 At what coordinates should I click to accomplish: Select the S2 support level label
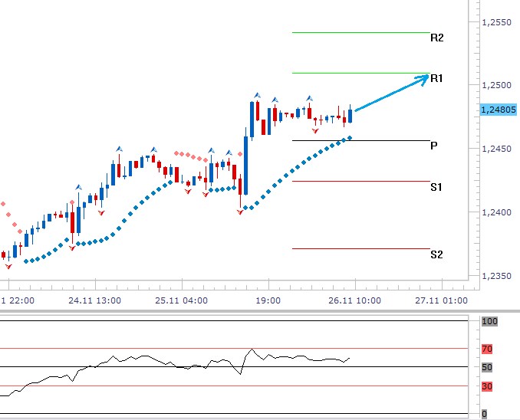coord(436,254)
